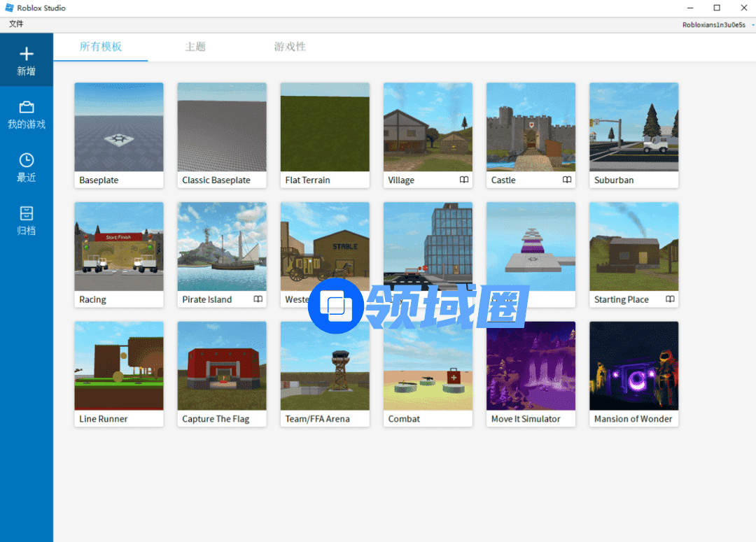Viewport: 756px width, 542px height.
Task: Open 最近 clock icon in sidebar
Action: click(x=27, y=160)
